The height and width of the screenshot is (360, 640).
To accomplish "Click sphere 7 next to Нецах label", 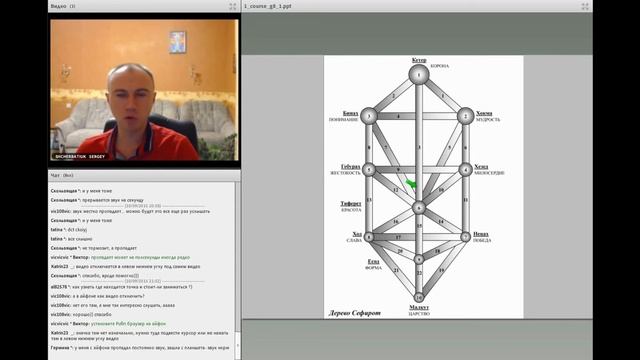I will click(x=465, y=237).
